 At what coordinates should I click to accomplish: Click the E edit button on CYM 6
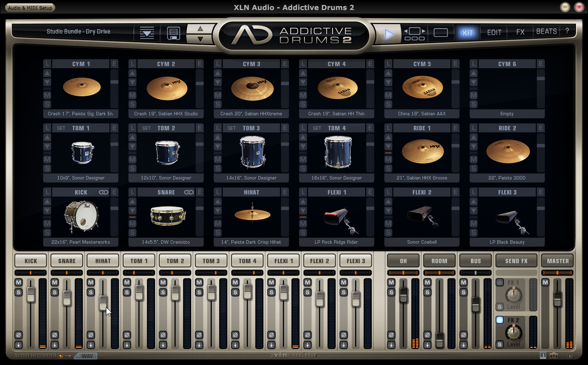541,64
